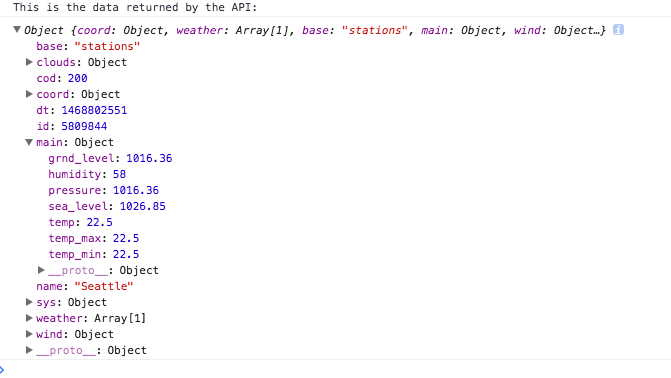Select the temp 22.5 value
This screenshot has height=378, width=671.
coord(100,222)
